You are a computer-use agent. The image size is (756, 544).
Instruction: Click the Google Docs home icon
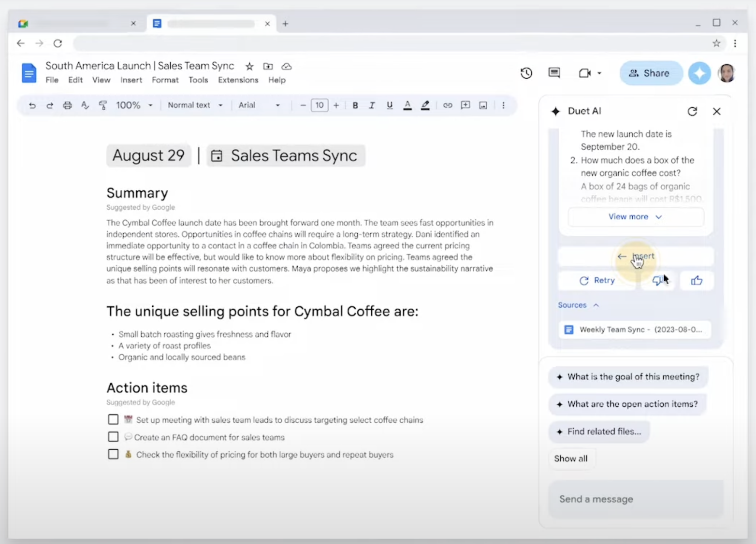click(29, 73)
